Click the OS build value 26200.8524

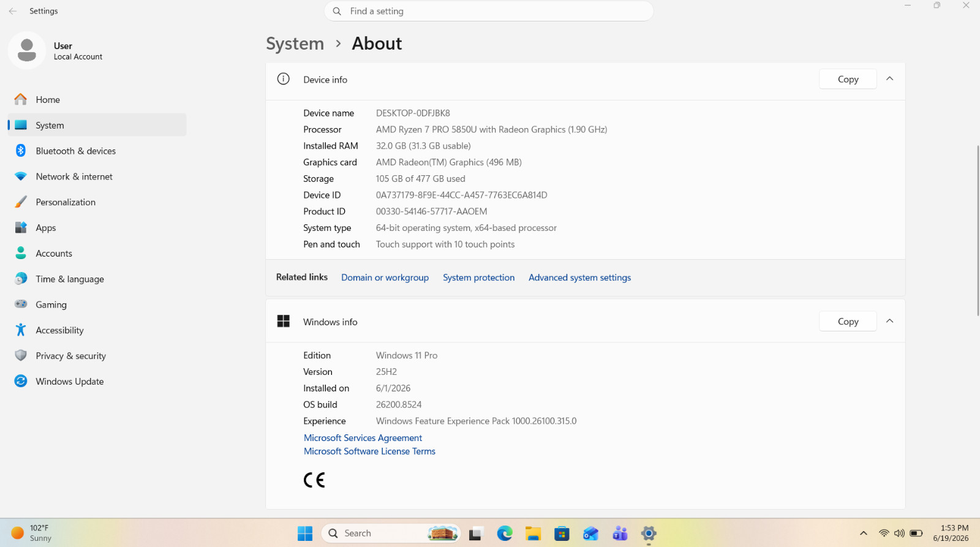click(x=399, y=405)
